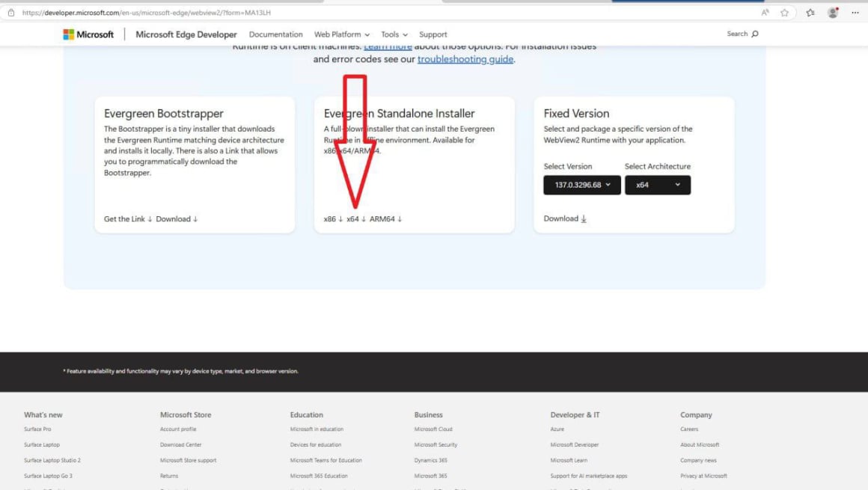The width and height of the screenshot is (868, 490).
Task: Open Surface Laptop Go 3 link
Action: pyautogui.click(x=48, y=476)
